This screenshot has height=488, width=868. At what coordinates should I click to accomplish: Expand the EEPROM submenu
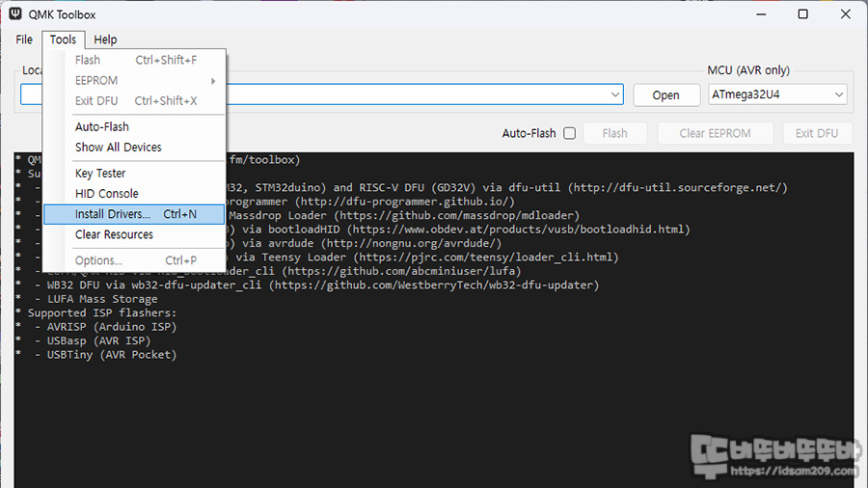(x=134, y=81)
